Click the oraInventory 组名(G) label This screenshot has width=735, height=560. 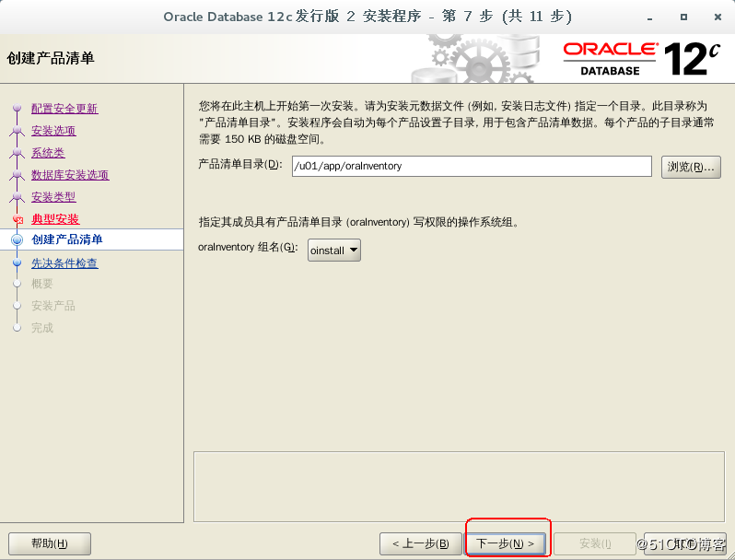(248, 247)
